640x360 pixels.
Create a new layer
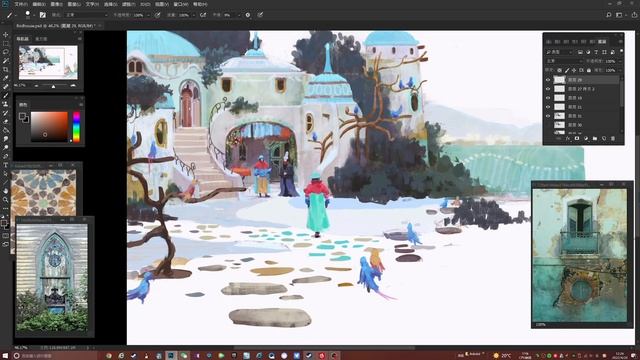[604, 138]
